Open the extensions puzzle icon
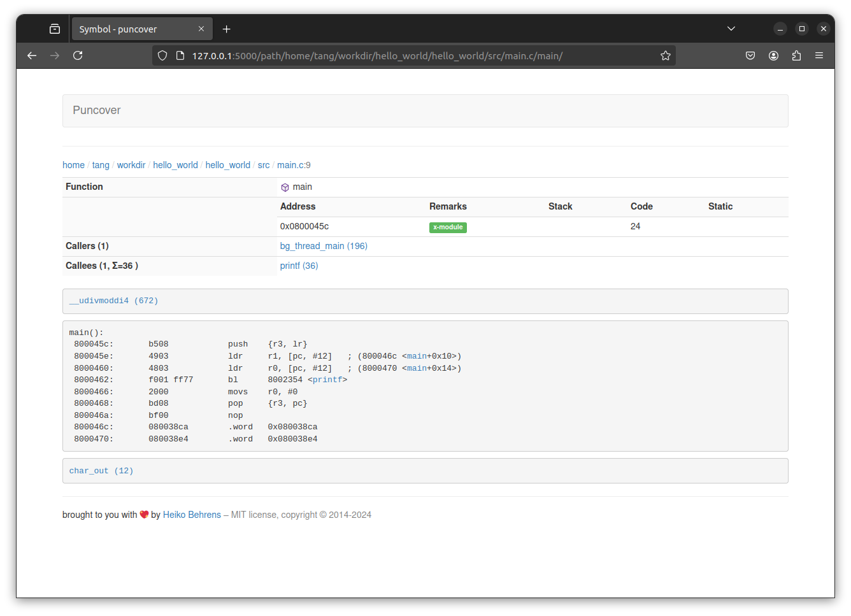Viewport: 851px width, 616px height. tap(796, 55)
